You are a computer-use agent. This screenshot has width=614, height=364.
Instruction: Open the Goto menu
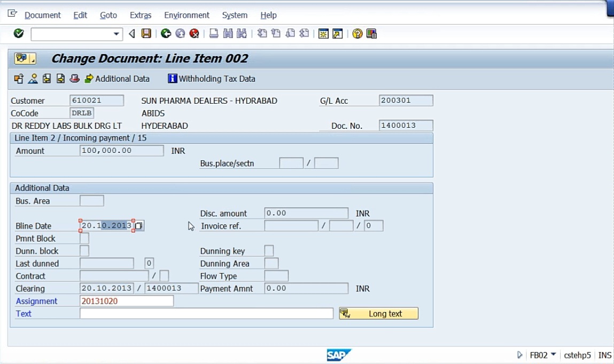108,15
